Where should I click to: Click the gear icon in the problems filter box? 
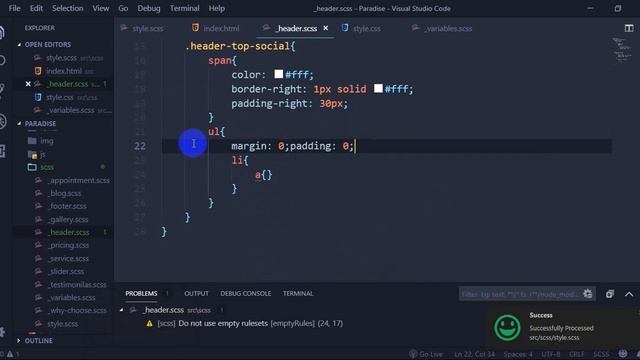pos(588,293)
